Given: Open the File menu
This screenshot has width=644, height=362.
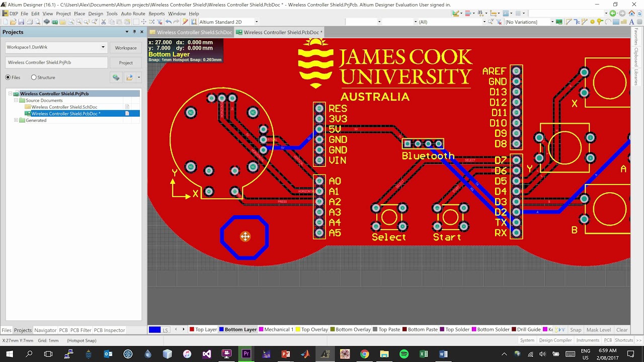Looking at the screenshot, I should pyautogui.click(x=24, y=14).
